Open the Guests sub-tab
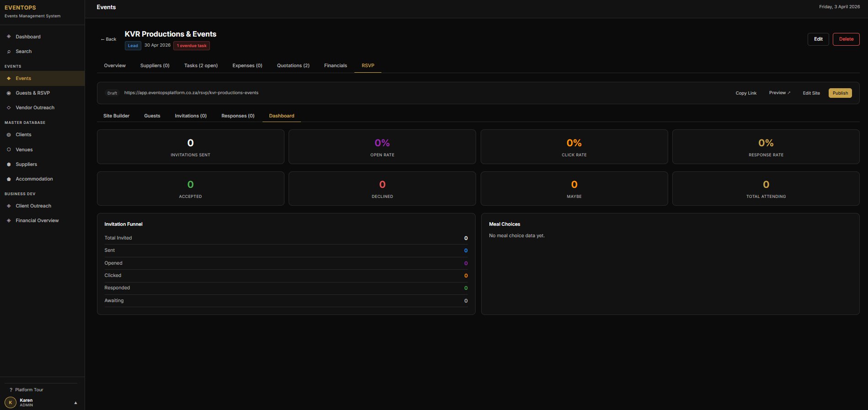 click(x=152, y=116)
